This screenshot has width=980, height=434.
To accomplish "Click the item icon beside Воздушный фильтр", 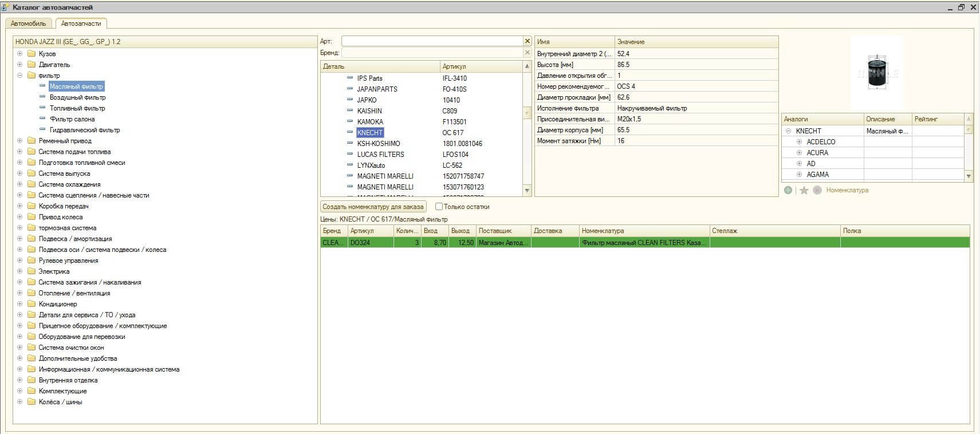I will tap(42, 97).
